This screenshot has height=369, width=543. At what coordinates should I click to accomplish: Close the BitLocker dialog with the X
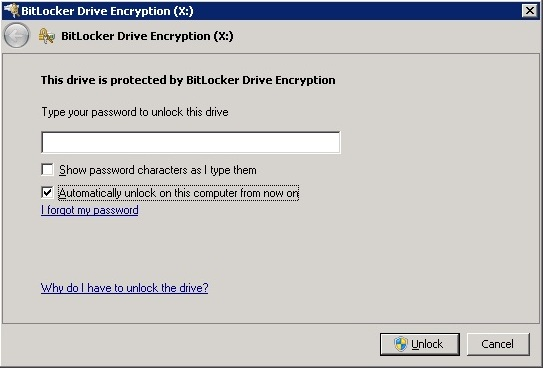[529, 11]
